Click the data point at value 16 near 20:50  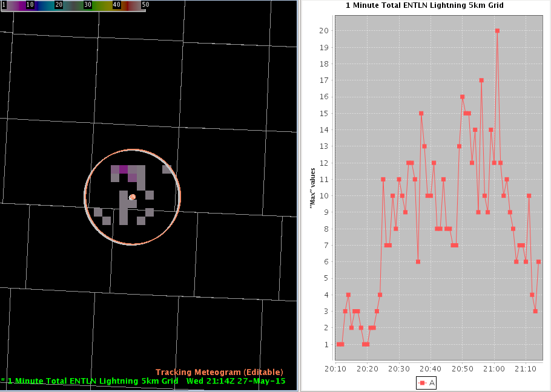point(463,97)
